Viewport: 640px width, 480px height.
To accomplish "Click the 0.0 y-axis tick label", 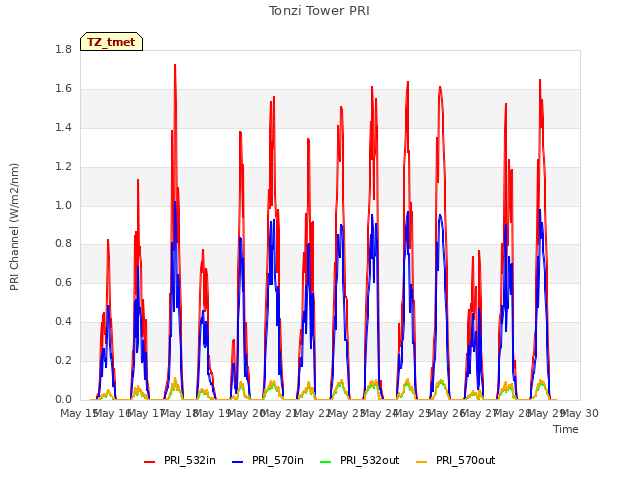I will pyautogui.click(x=63, y=399).
